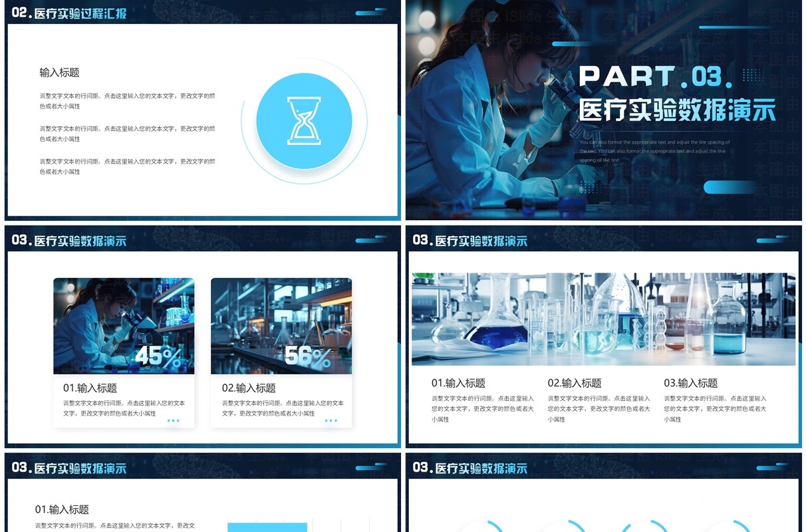
Task: Click the three dots on the 02 card
Action: (331, 420)
